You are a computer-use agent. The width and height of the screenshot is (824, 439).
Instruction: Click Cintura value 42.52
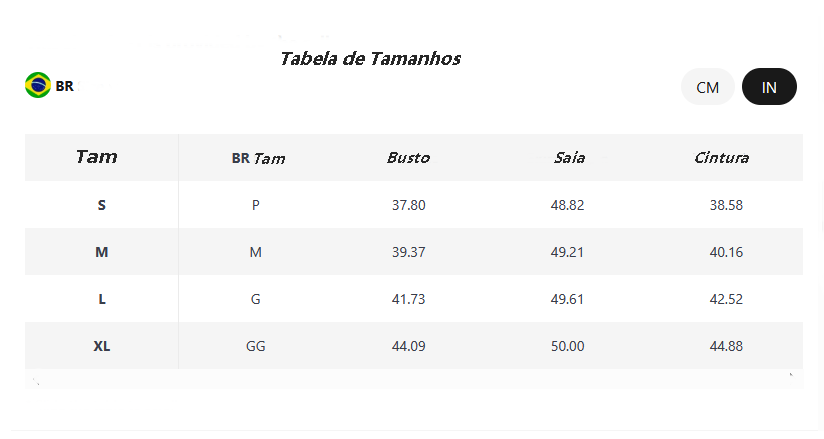click(726, 299)
